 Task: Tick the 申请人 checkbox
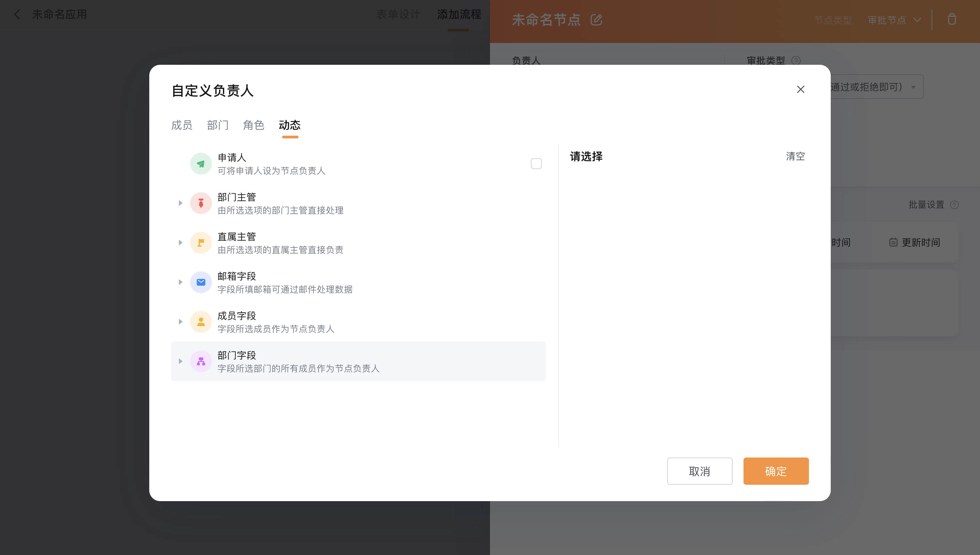click(x=536, y=164)
